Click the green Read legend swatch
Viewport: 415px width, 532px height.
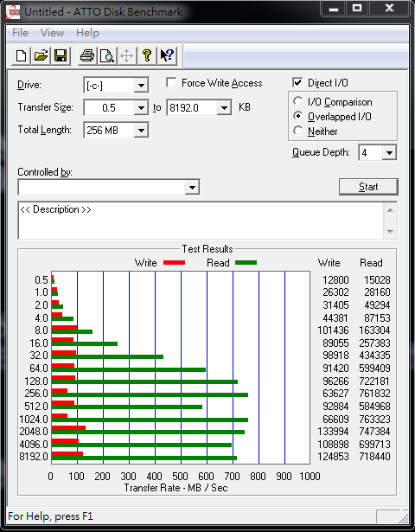246,262
